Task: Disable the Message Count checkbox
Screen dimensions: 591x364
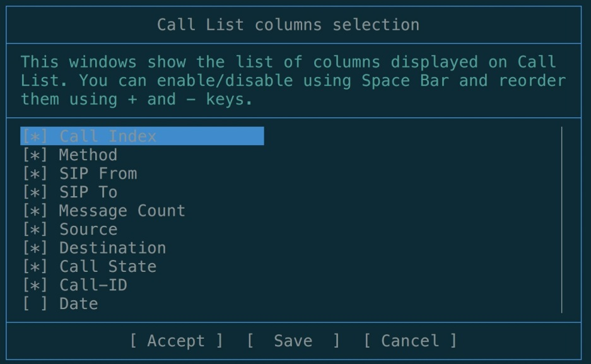Action: (x=35, y=211)
